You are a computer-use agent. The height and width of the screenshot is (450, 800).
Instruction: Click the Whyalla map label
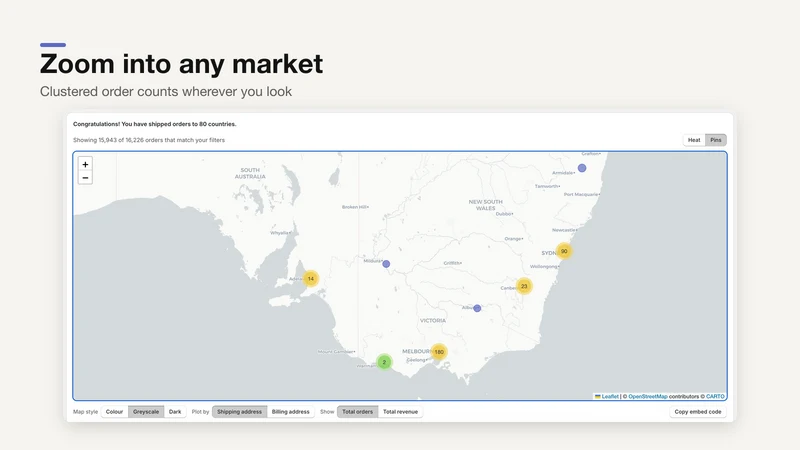click(x=281, y=233)
